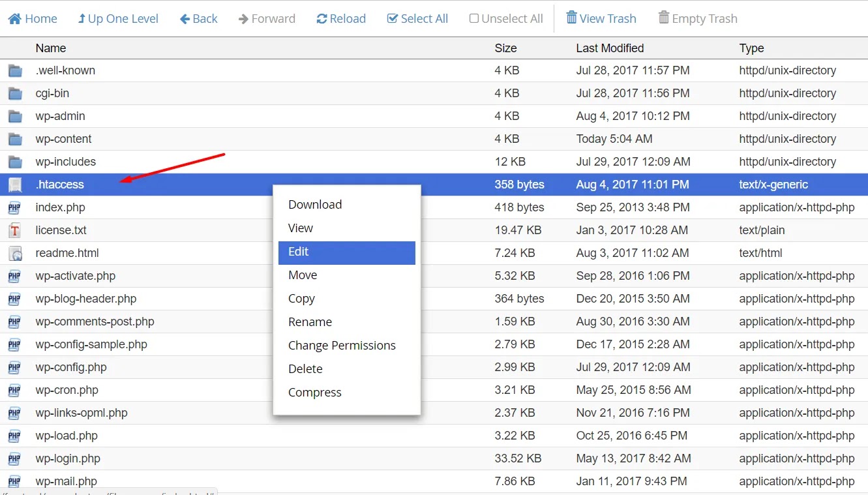The height and width of the screenshot is (495, 868).
Task: Click the Forward toolbar button
Action: click(267, 18)
